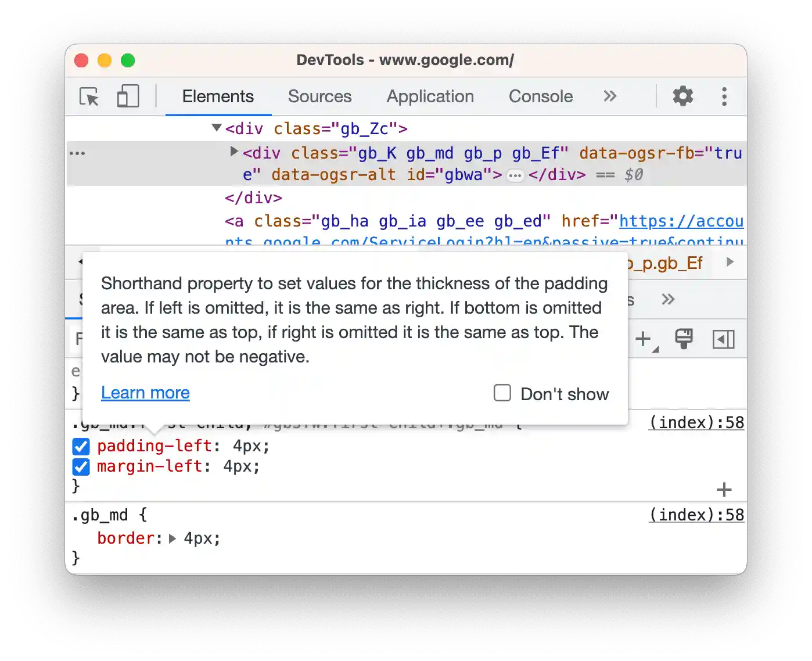Uncheck the margin-left declaration
The width and height of the screenshot is (812, 661).
[x=81, y=466]
